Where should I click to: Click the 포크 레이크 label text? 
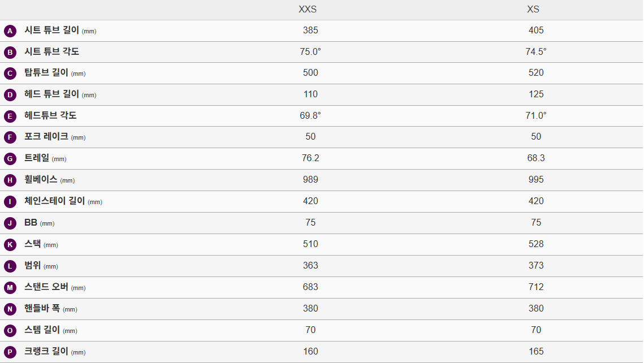46,136
